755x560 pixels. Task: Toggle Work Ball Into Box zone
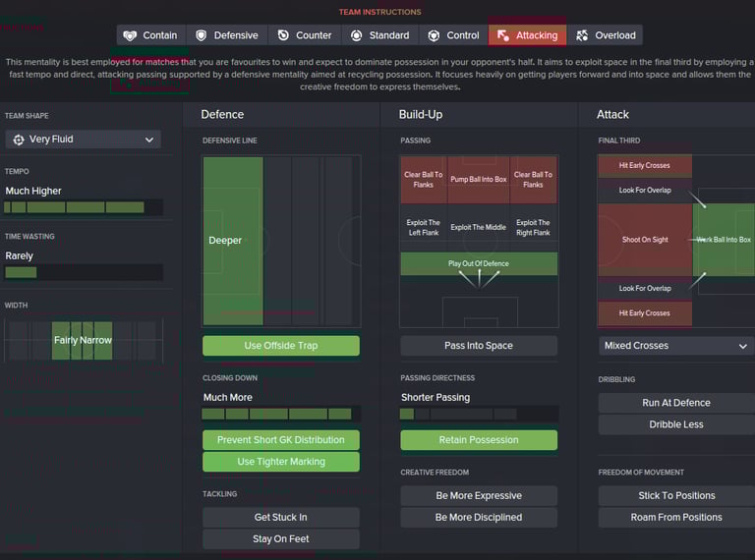coord(724,240)
